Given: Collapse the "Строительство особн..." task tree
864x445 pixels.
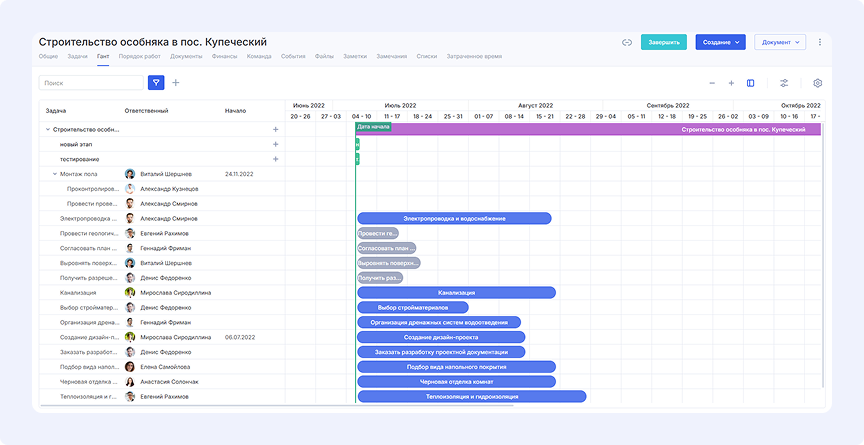Looking at the screenshot, I should [x=47, y=129].
